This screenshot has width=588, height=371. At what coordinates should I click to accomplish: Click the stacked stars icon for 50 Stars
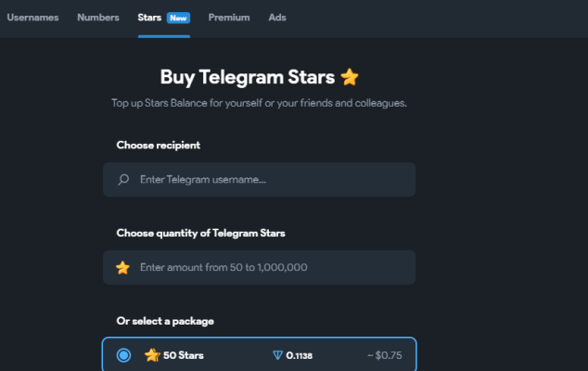[x=152, y=354]
